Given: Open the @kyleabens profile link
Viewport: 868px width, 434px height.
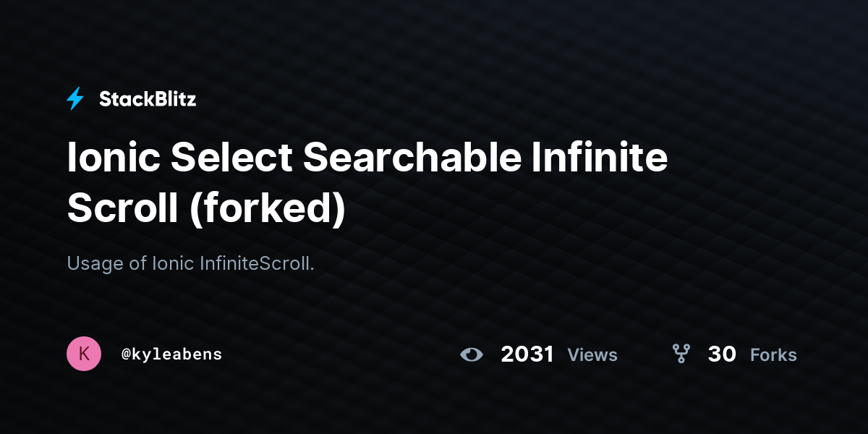Looking at the screenshot, I should (172, 354).
